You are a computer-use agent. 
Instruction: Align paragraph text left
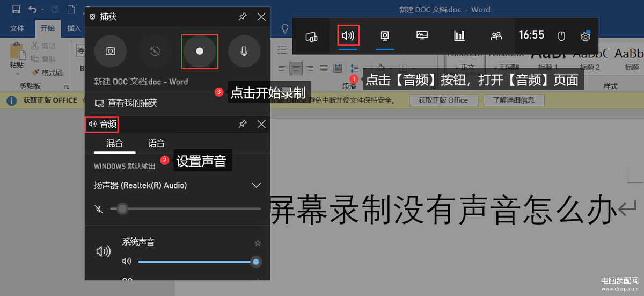pos(282,68)
